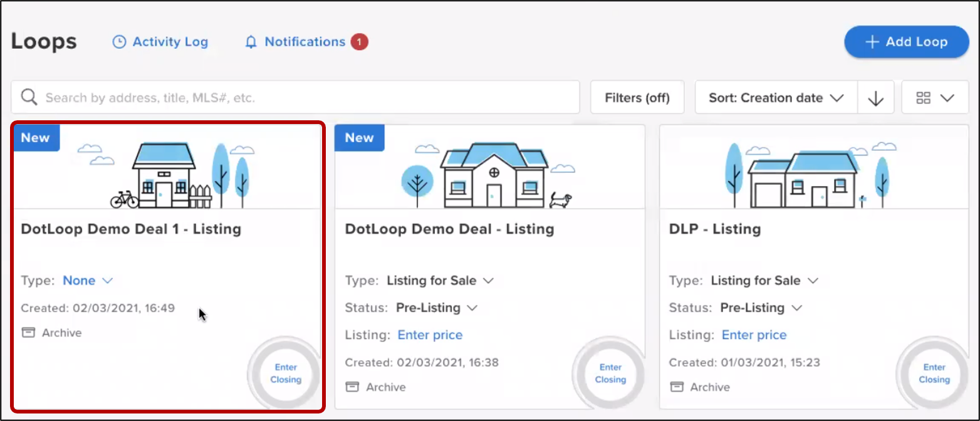Focus the search by address field
The image size is (980, 421).
point(295,98)
